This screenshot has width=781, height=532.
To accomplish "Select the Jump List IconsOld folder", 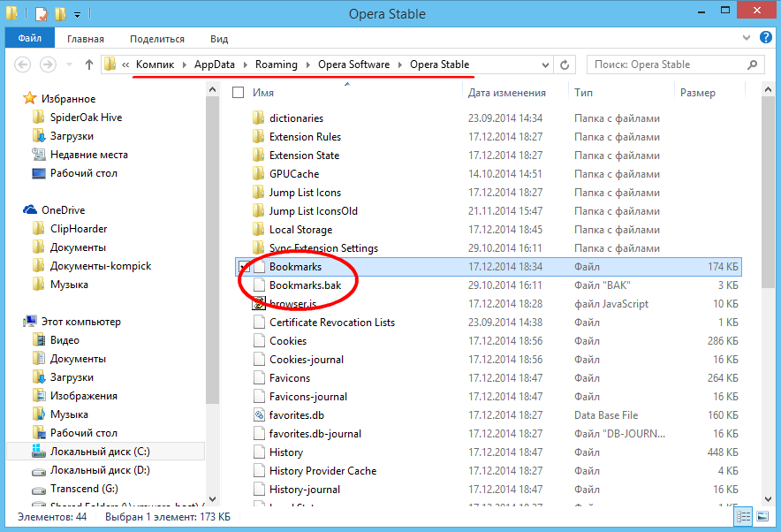I will 314,211.
